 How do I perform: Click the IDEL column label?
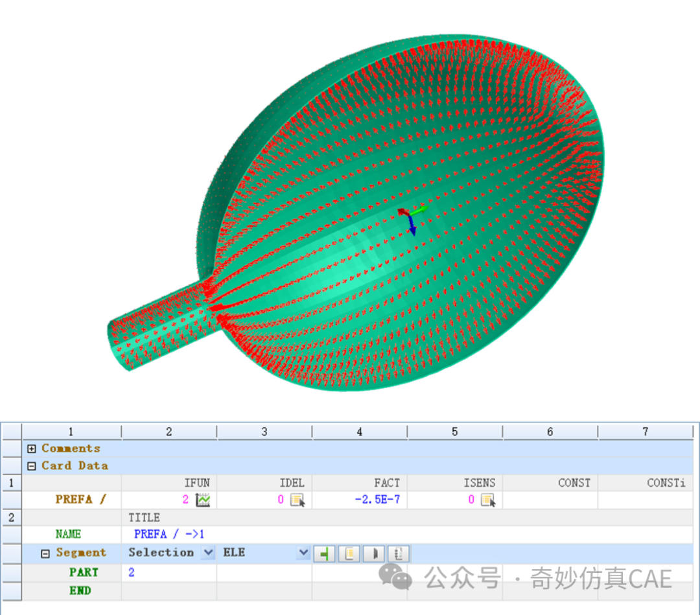click(292, 483)
